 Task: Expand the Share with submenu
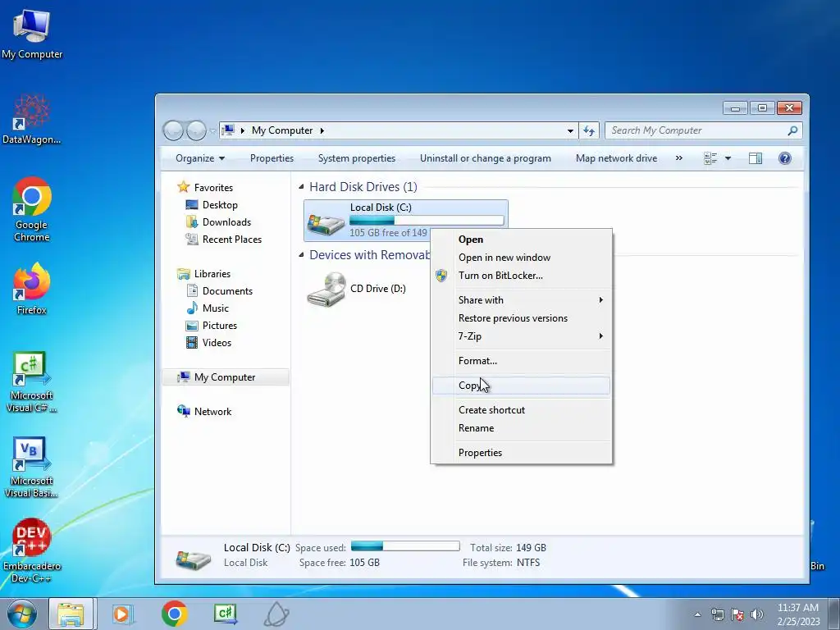coord(521,300)
